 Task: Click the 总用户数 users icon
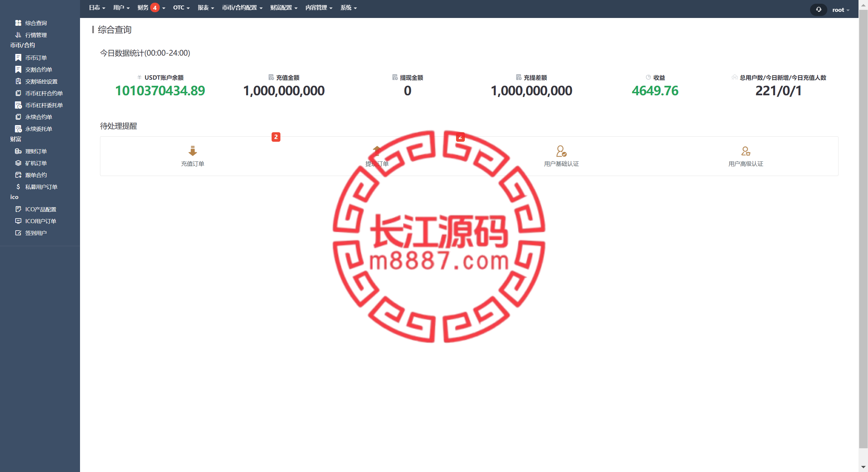click(734, 77)
